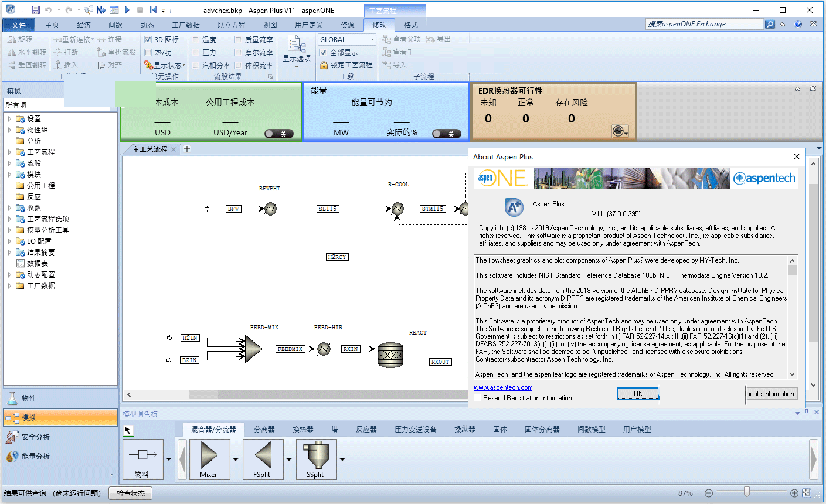Click the flowsheet horizontal scrollbar
The image size is (826, 504).
[x=295, y=395]
